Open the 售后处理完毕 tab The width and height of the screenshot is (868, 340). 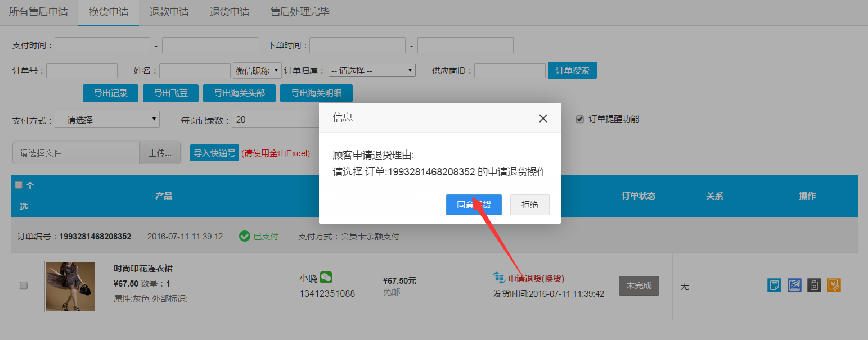(x=300, y=12)
